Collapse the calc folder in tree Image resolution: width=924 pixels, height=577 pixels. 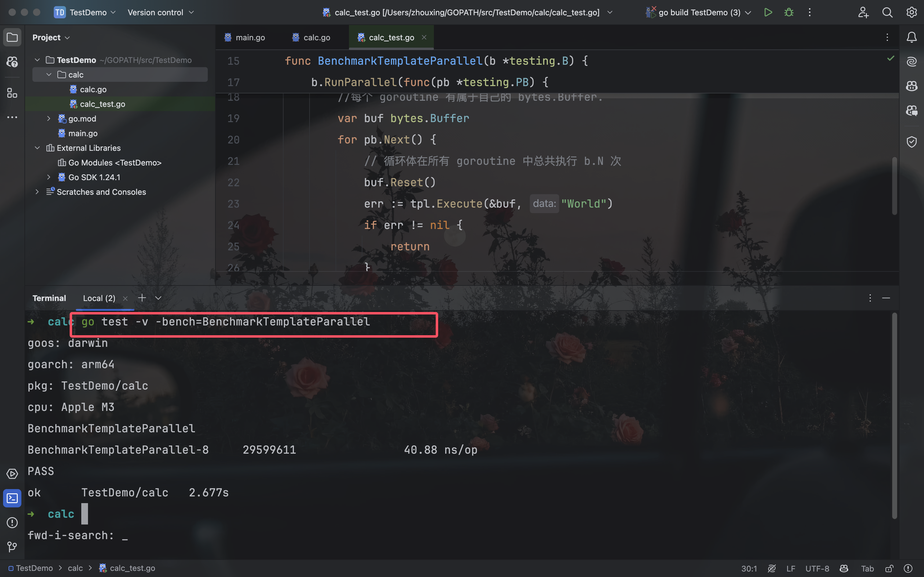pos(49,75)
